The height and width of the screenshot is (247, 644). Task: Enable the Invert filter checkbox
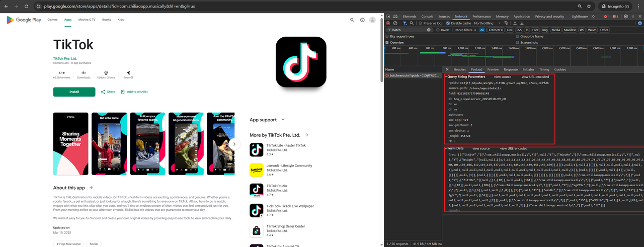[438, 30]
